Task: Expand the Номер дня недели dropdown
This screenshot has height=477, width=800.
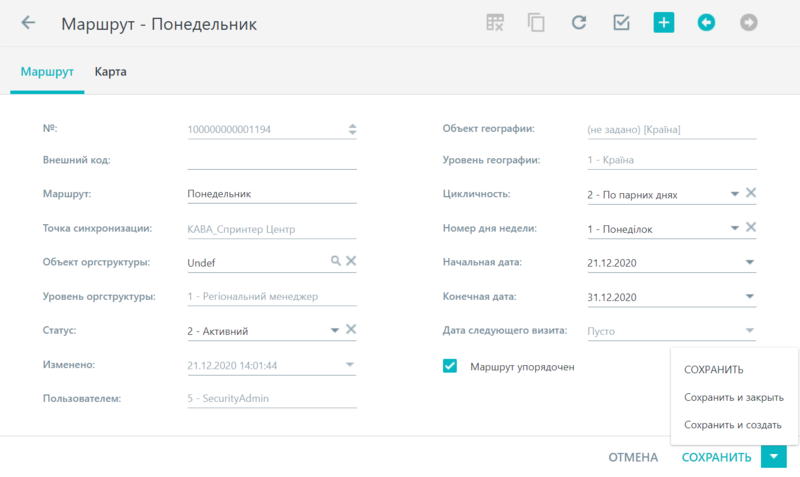Action: pyautogui.click(x=735, y=228)
